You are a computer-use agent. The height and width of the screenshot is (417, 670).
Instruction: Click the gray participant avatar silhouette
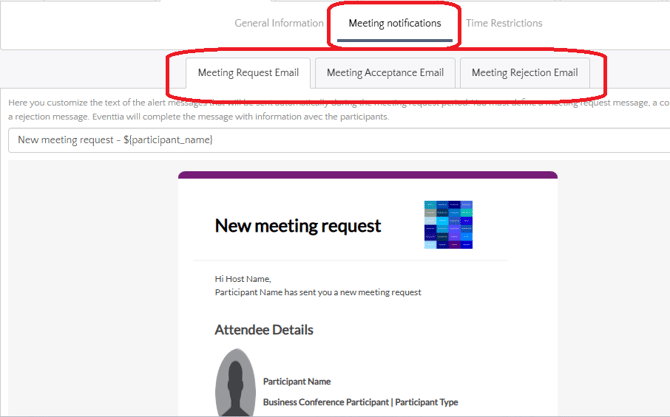click(x=235, y=383)
